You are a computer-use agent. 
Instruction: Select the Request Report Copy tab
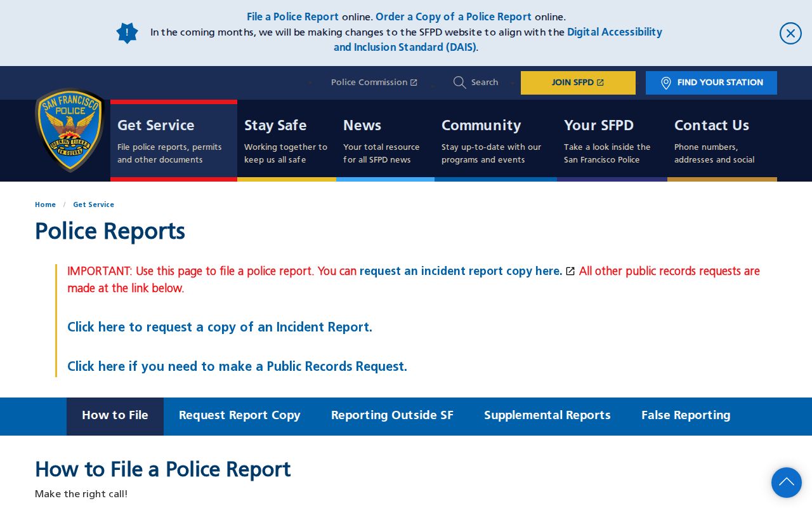[x=240, y=417]
